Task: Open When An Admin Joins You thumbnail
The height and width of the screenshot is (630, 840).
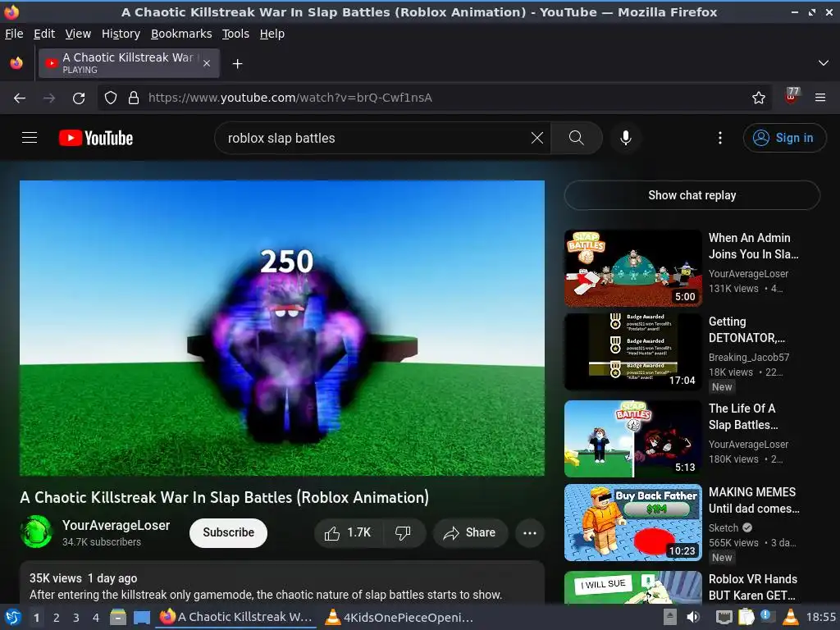Action: [x=633, y=268]
